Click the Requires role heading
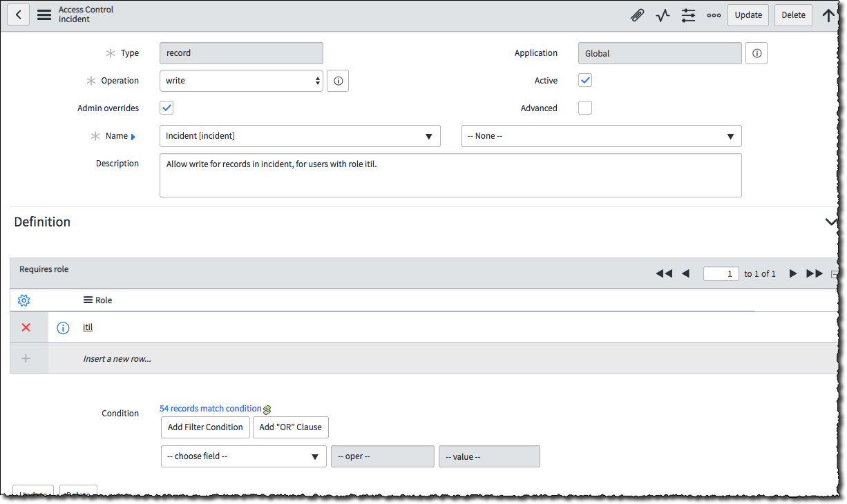 44,269
